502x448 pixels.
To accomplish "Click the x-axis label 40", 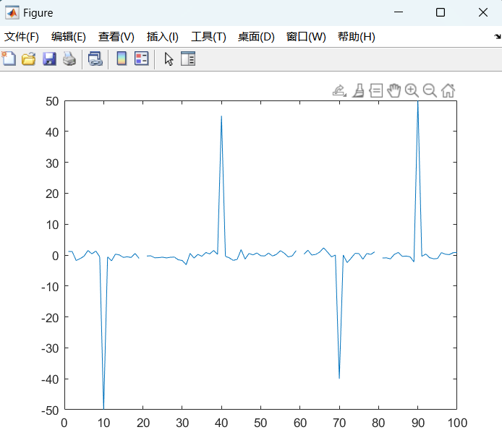I will coord(221,423).
